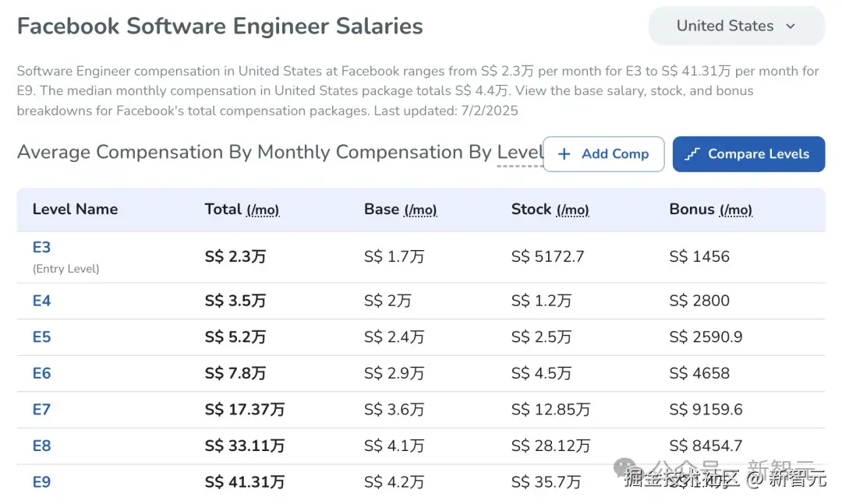Open the E6 level link
The width and height of the screenshot is (842, 504).
(41, 373)
